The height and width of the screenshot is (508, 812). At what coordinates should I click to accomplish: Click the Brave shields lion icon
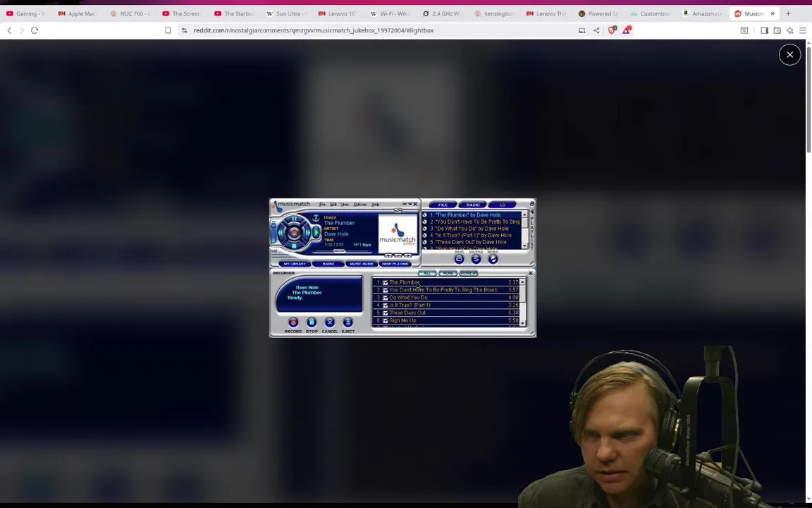612,30
